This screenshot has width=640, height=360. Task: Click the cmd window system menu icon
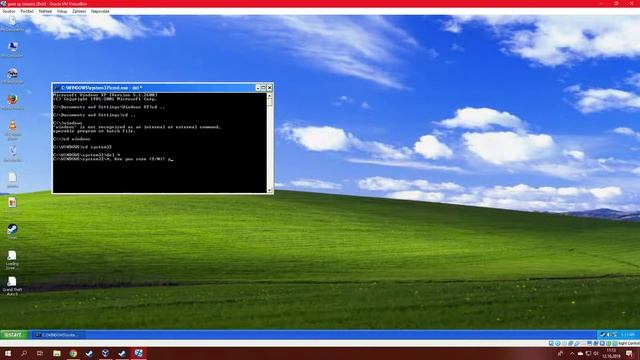[x=57, y=88]
